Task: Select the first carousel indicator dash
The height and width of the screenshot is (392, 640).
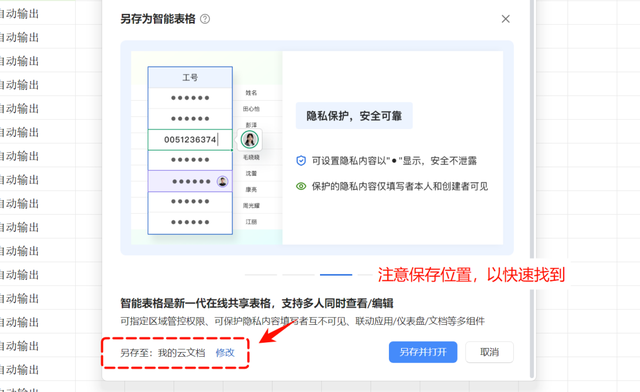Action: click(261, 275)
